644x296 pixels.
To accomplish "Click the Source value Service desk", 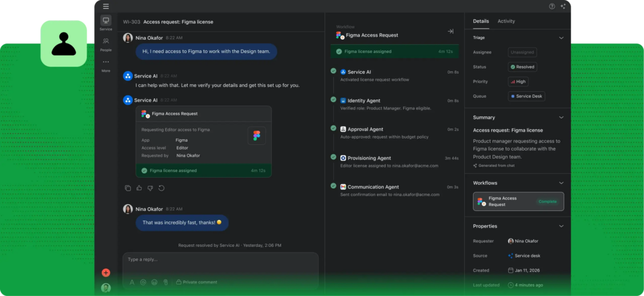I will [524, 256].
